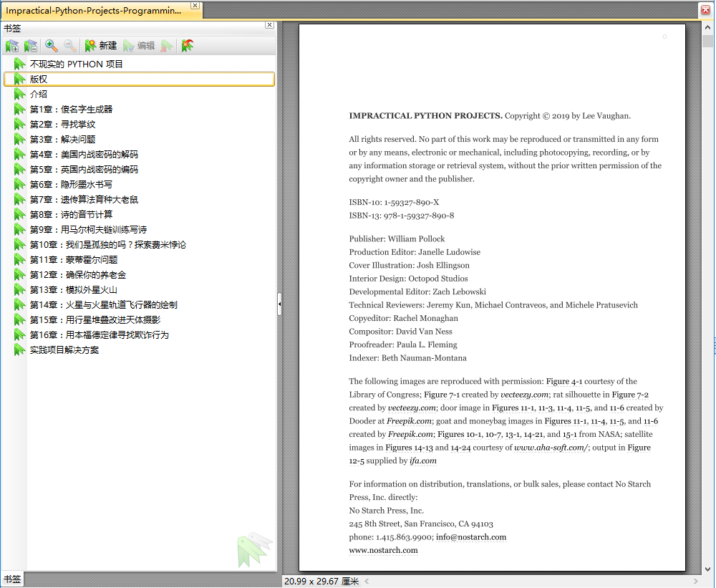Click the vertical scrollbar thumb of the page
Screen dimensions: 716x588
[707, 41]
